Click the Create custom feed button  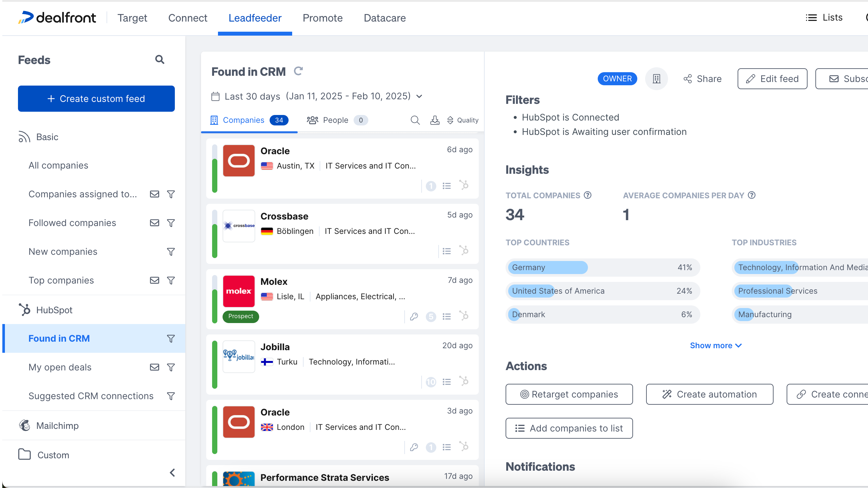pos(96,98)
